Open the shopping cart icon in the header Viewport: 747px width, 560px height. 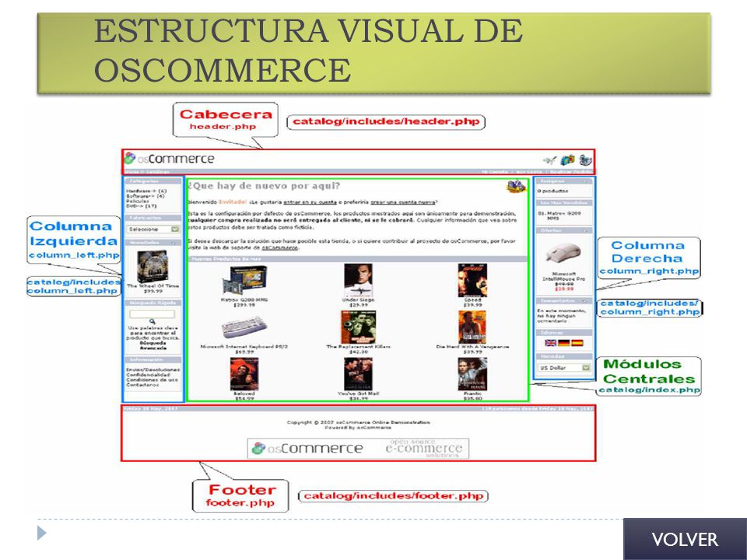click(x=567, y=160)
